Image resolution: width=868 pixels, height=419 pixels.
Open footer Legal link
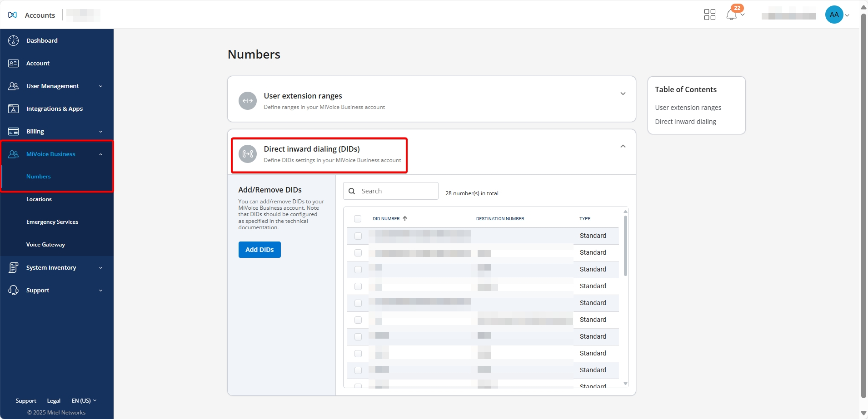click(x=54, y=401)
